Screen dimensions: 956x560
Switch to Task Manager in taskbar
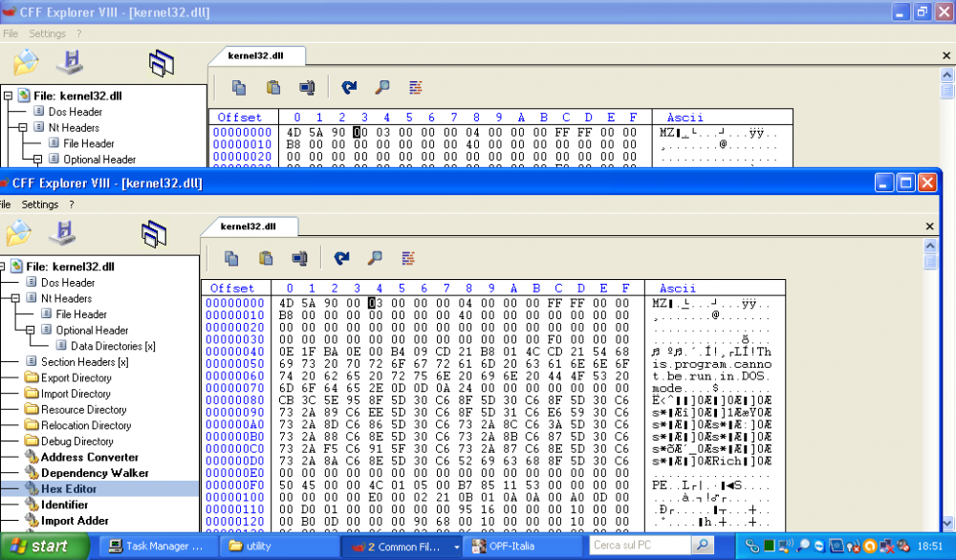[156, 547]
